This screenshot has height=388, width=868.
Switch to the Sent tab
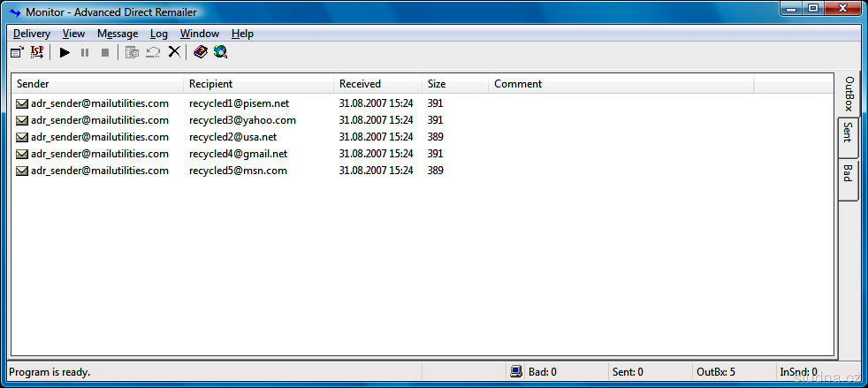coord(848,139)
